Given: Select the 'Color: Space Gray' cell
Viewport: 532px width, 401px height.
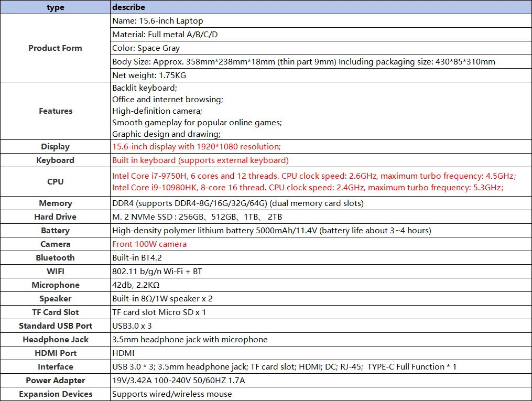Looking at the screenshot, I should point(321,48).
